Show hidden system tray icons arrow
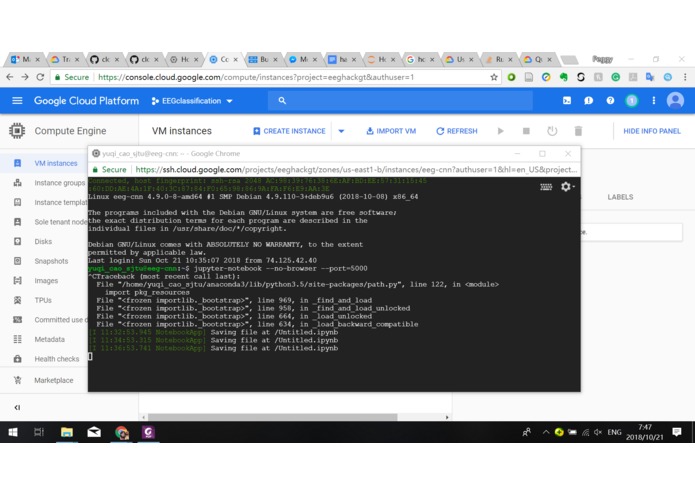 coord(546,432)
